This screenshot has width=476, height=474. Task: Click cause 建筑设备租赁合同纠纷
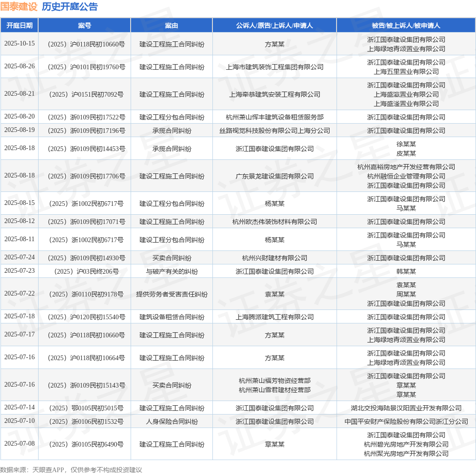(172, 317)
